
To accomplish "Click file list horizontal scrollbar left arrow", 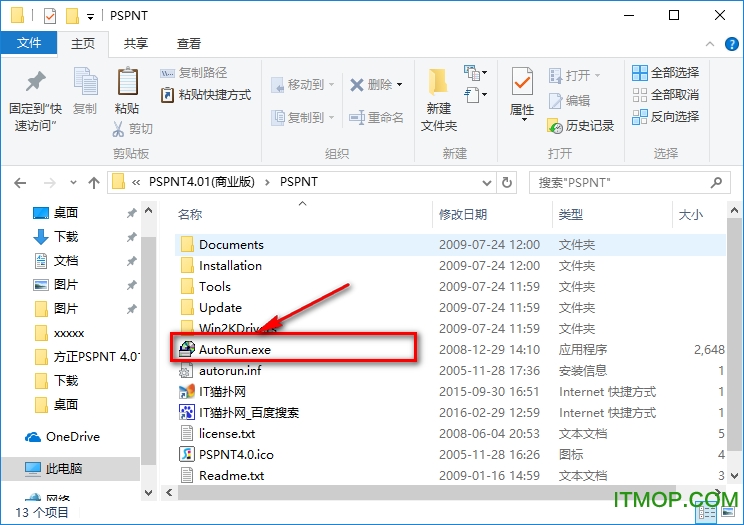I will [x=169, y=493].
